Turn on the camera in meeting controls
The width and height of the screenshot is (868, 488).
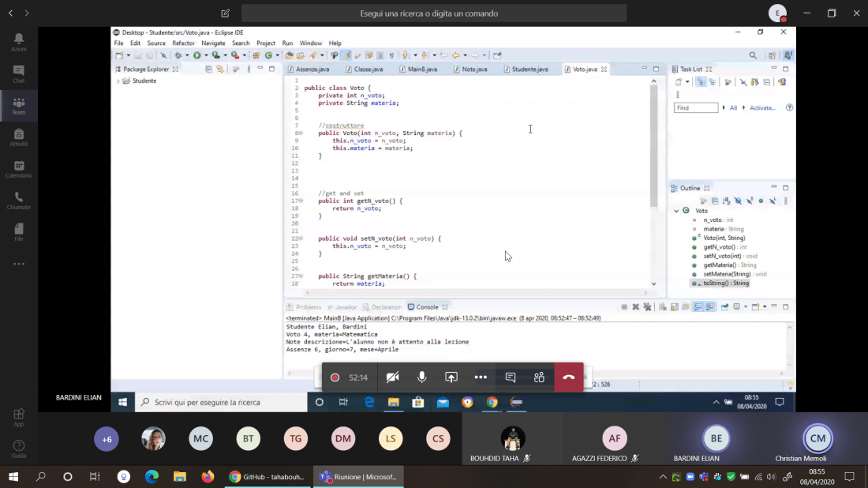coord(392,377)
